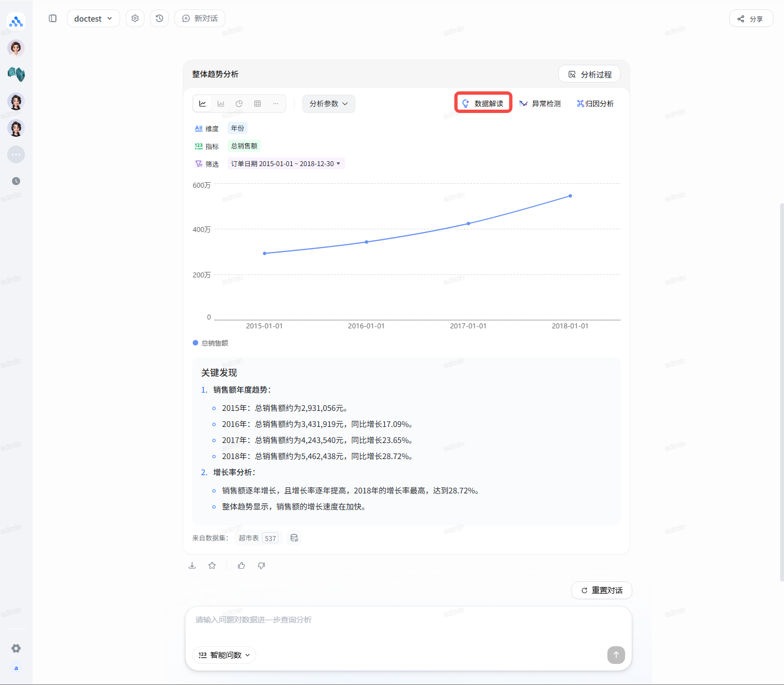Click the 筛选 label
Screen dimensions: 784x685
(212, 164)
